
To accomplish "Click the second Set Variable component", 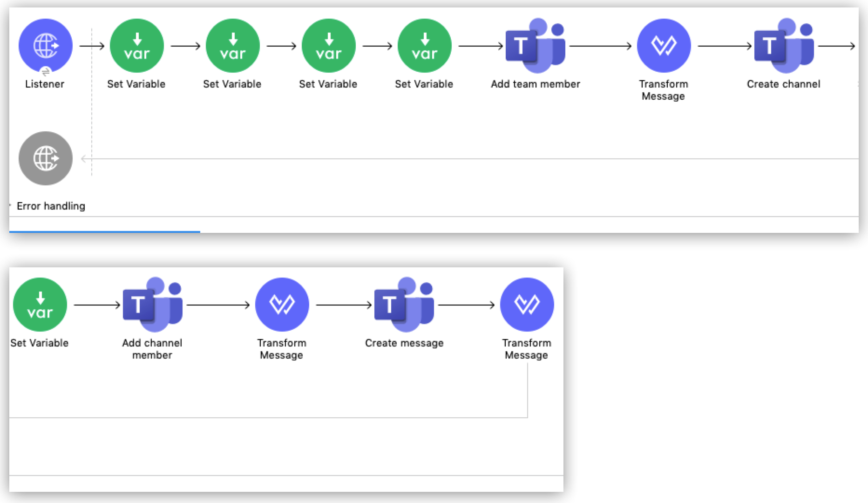I will coord(232,46).
